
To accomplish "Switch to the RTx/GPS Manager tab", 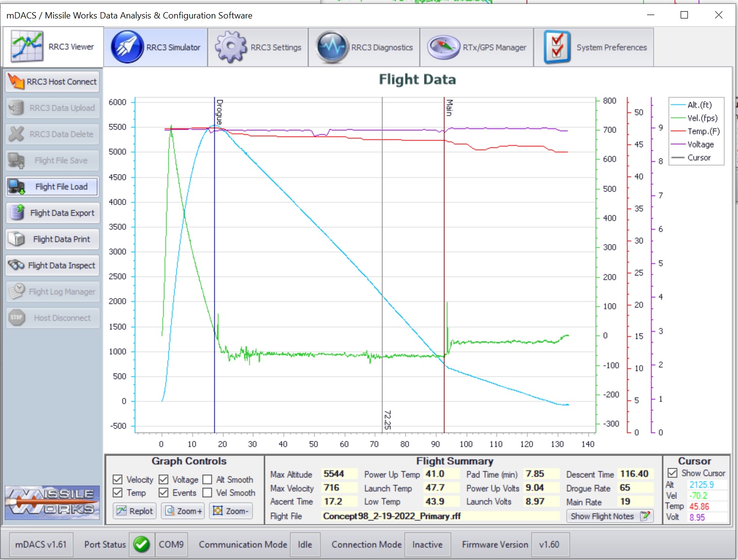I will (x=477, y=47).
